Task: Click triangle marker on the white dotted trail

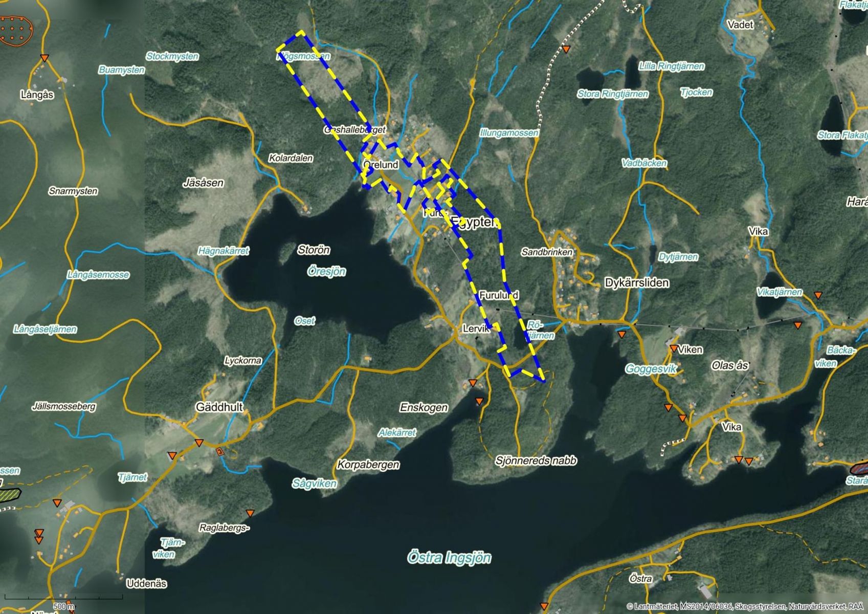Action: tap(566, 50)
